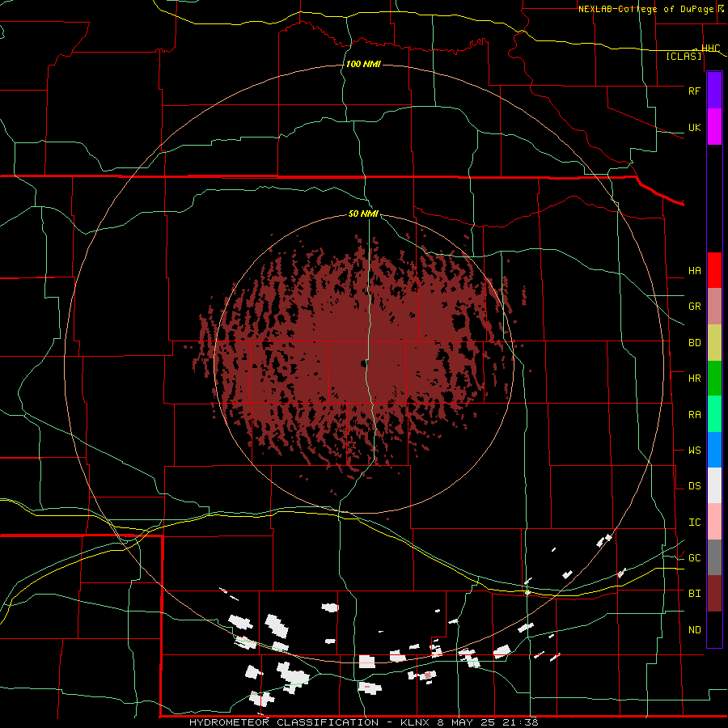Click the 'BI' legend label
The width and height of the screenshot is (728, 728).
pyautogui.click(x=694, y=594)
